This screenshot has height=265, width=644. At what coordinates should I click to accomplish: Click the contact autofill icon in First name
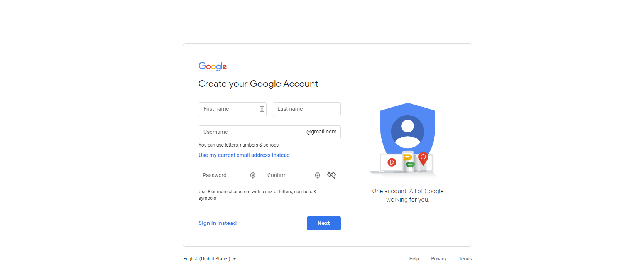point(262,109)
